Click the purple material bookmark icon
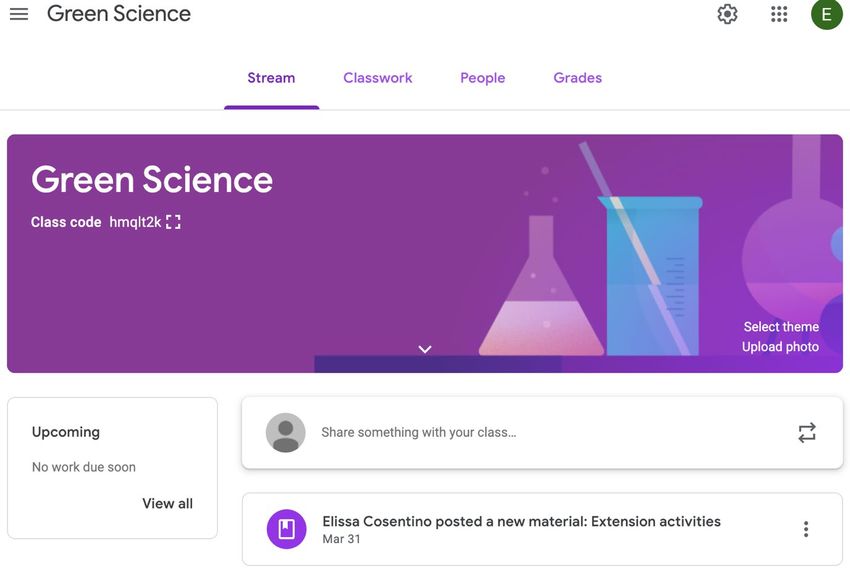 (x=286, y=529)
